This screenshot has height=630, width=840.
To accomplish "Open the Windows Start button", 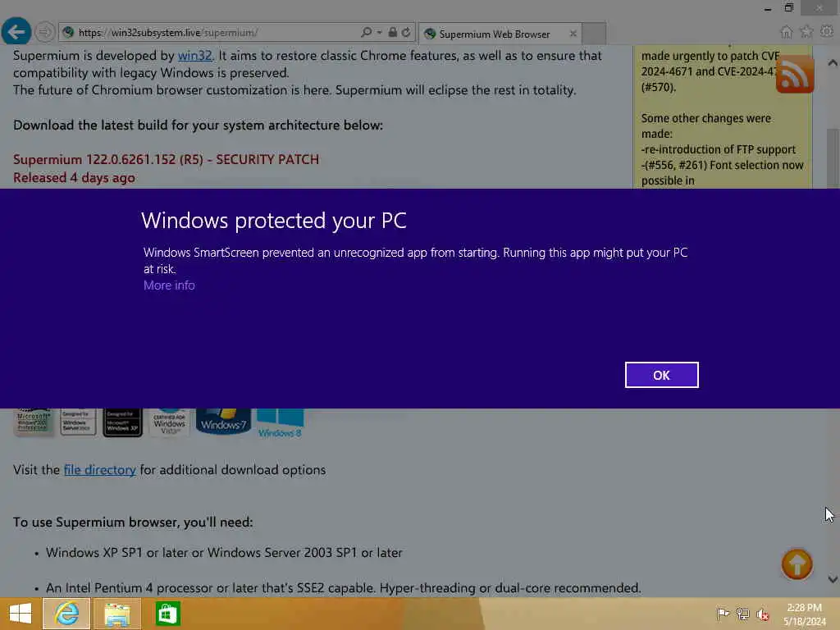I will click(21, 614).
